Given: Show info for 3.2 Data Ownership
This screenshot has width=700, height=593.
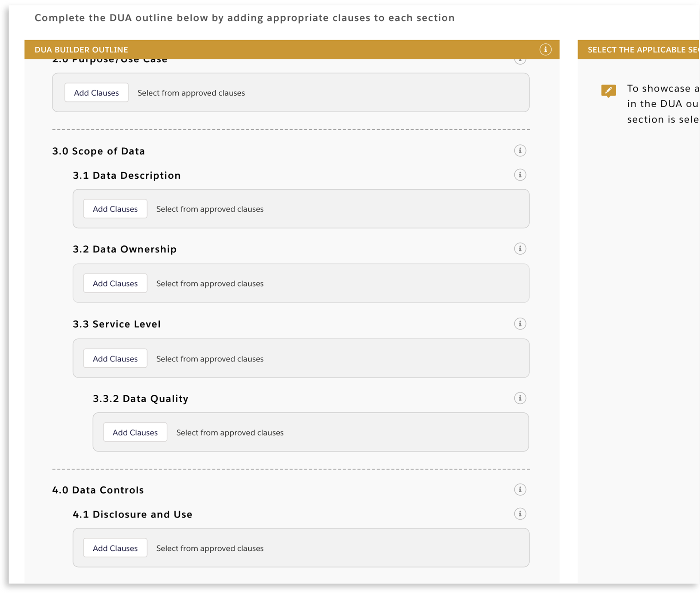Looking at the screenshot, I should click(x=520, y=249).
